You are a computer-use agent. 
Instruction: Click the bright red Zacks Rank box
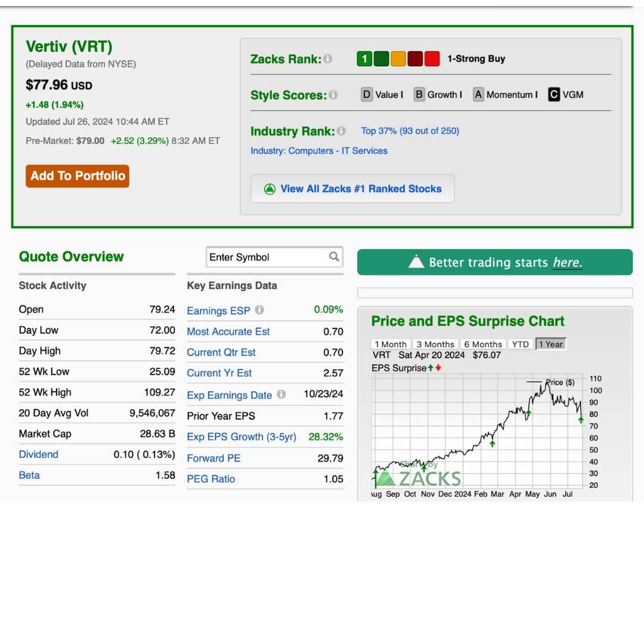(x=432, y=58)
